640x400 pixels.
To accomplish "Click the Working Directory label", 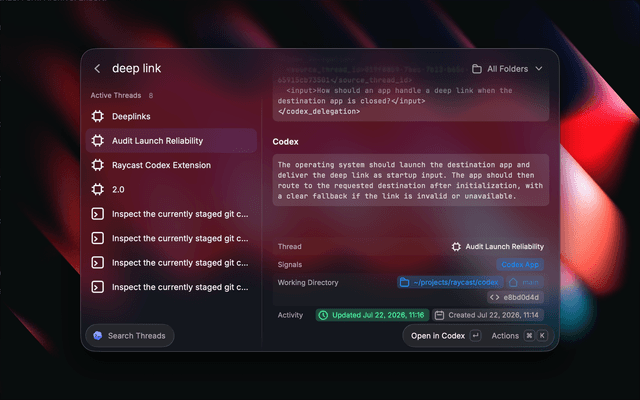I will [308, 282].
